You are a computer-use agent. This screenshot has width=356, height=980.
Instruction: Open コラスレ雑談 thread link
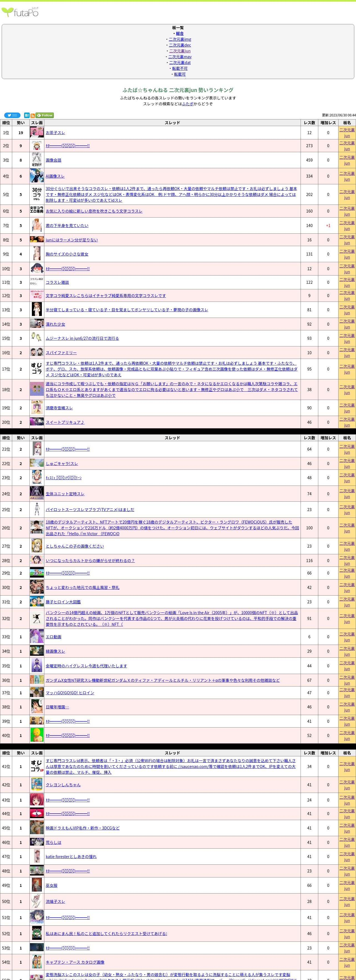point(57,282)
